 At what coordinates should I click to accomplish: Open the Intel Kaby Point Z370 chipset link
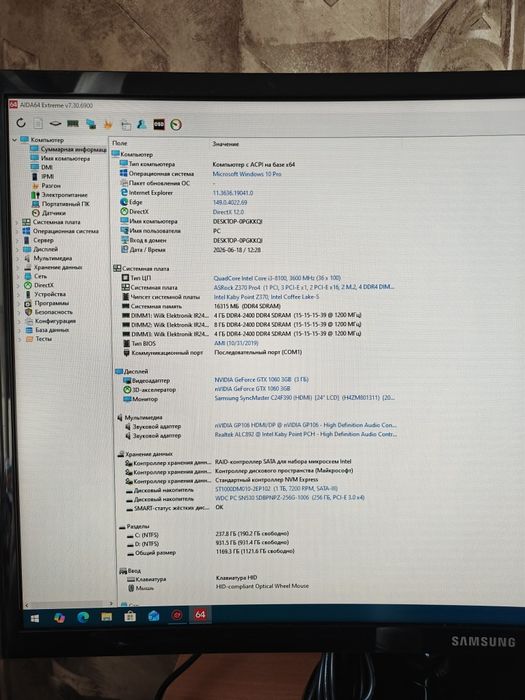click(266, 296)
